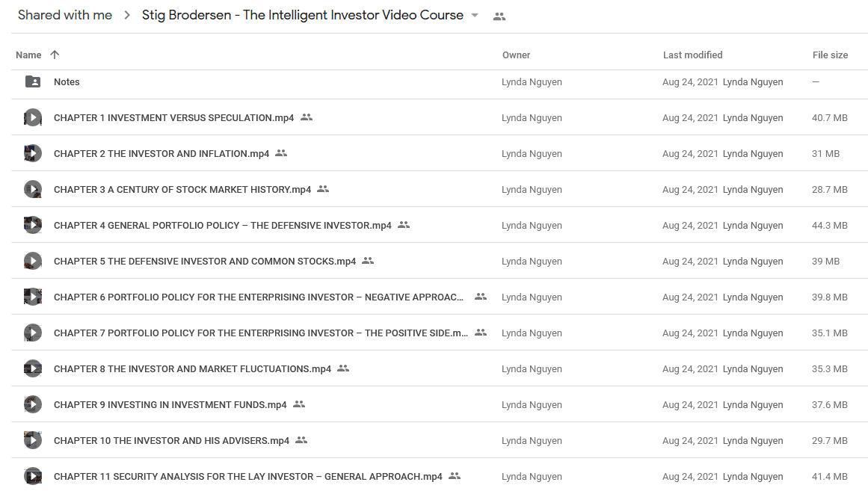Screen dimensions: 868x491
Task: Click the 31 MB file size value
Action: 826,154
